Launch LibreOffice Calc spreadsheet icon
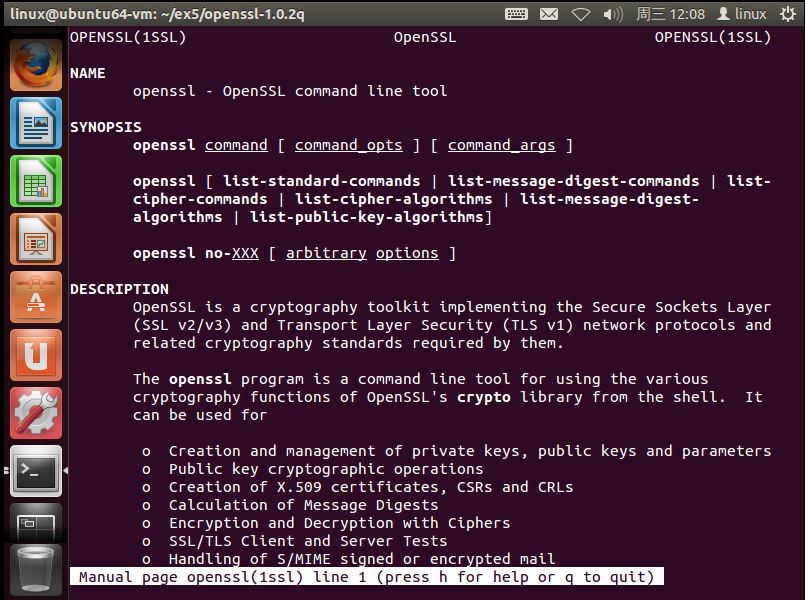Screen dimensions: 805x600 [35, 181]
